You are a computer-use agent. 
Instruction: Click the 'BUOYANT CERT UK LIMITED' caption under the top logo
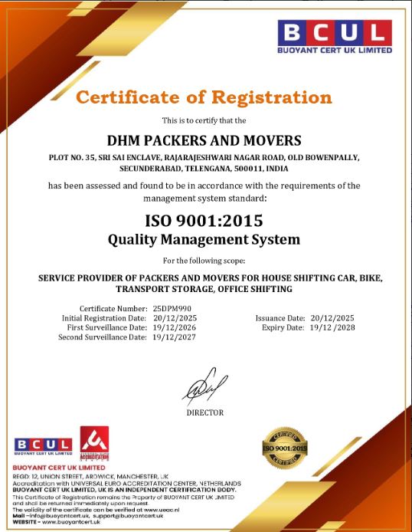(335, 51)
